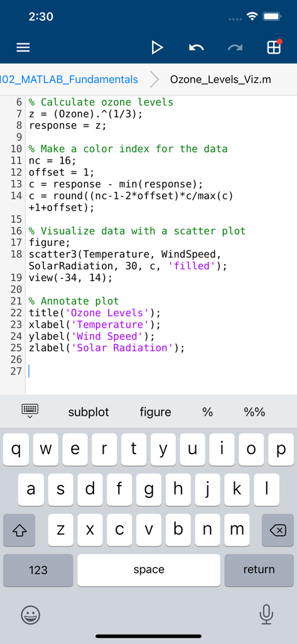
Task: Tap the space bar
Action: pyautogui.click(x=148, y=570)
